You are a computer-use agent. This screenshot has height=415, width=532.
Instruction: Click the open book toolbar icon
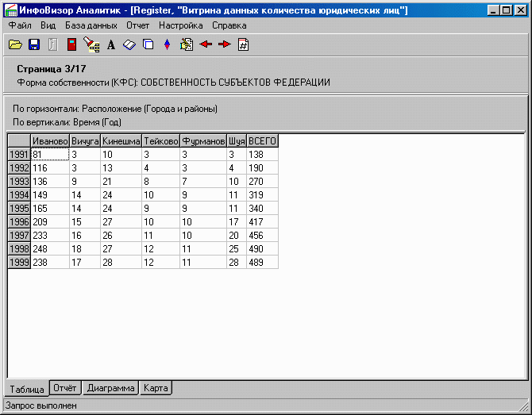(129, 44)
